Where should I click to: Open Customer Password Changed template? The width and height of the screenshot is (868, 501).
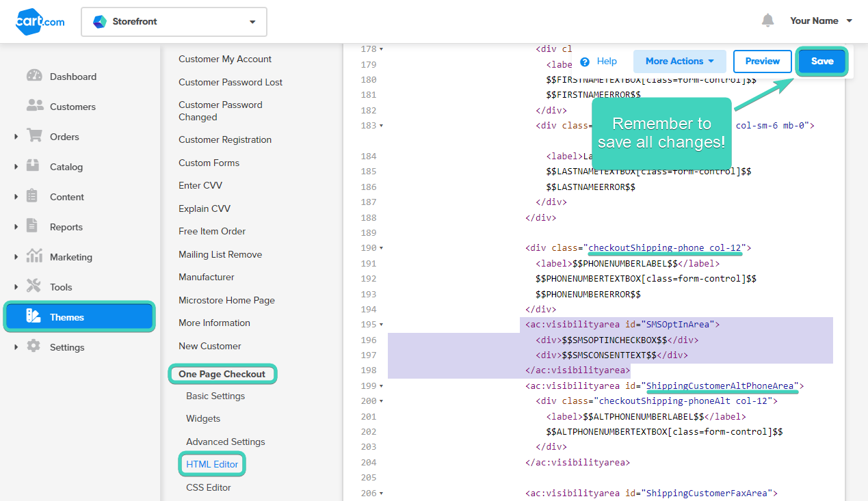click(220, 111)
